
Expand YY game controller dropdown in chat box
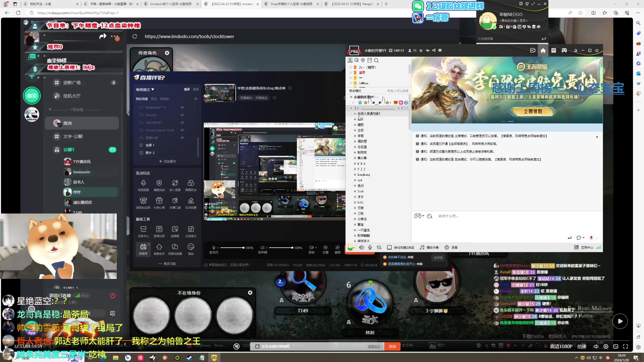[423, 216]
